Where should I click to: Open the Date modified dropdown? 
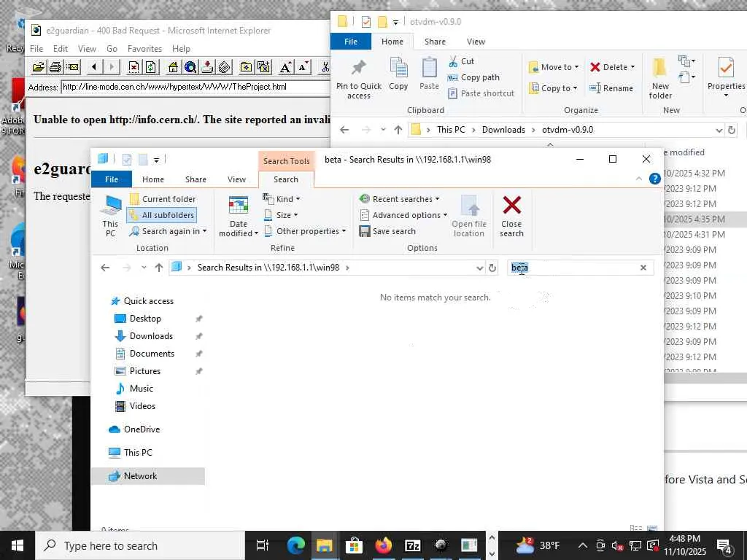pyautogui.click(x=239, y=216)
